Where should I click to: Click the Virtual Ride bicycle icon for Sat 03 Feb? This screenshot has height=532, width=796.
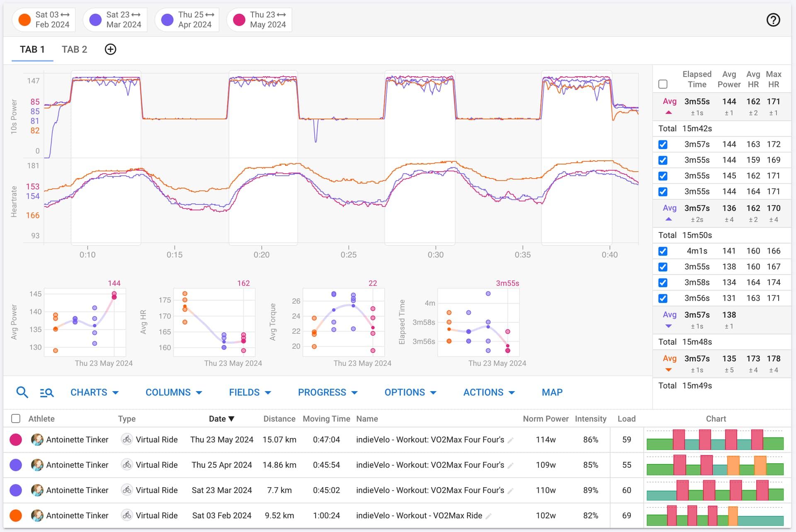126,515
